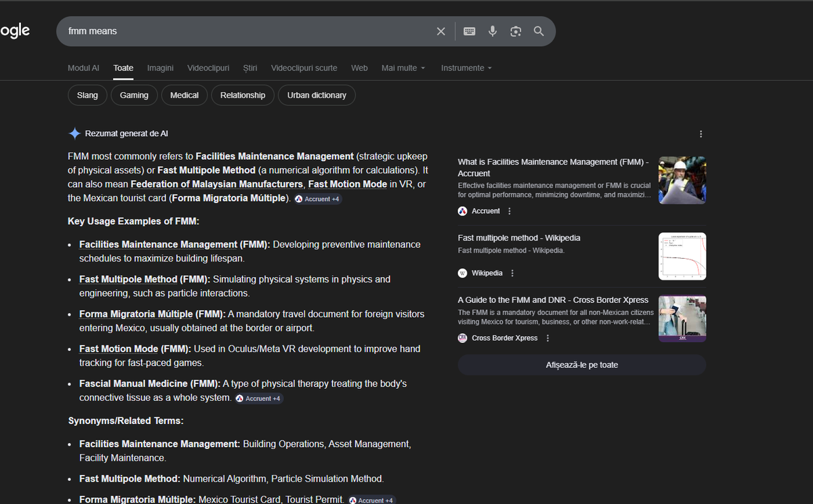This screenshot has height=504, width=813.
Task: Open the Videoclipuri tab
Action: tap(209, 68)
